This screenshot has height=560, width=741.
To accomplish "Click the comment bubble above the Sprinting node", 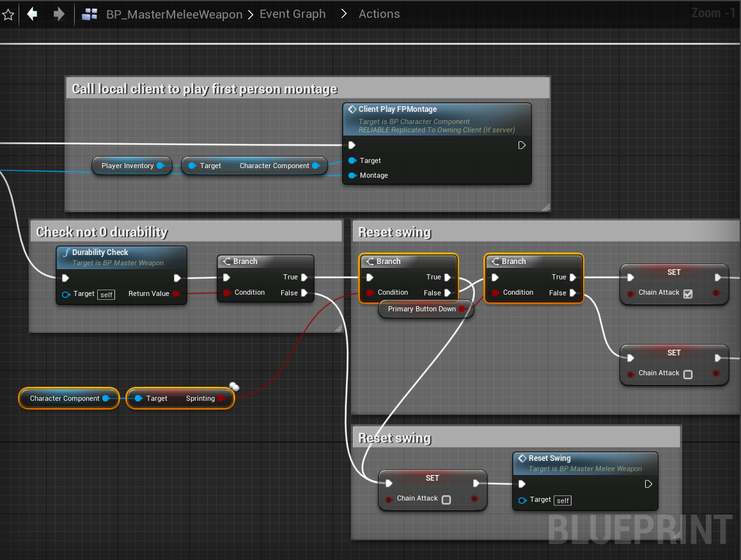I will (234, 386).
